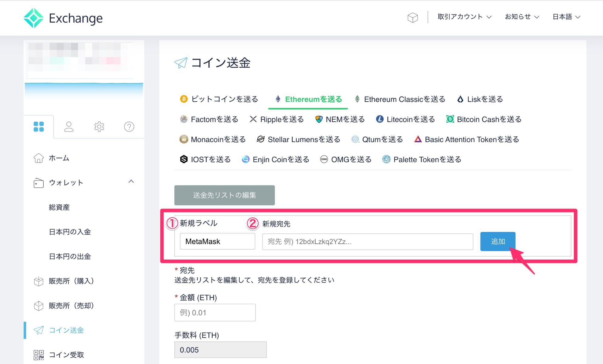
Task: Open 日本円の入金 page
Action: coord(70,232)
